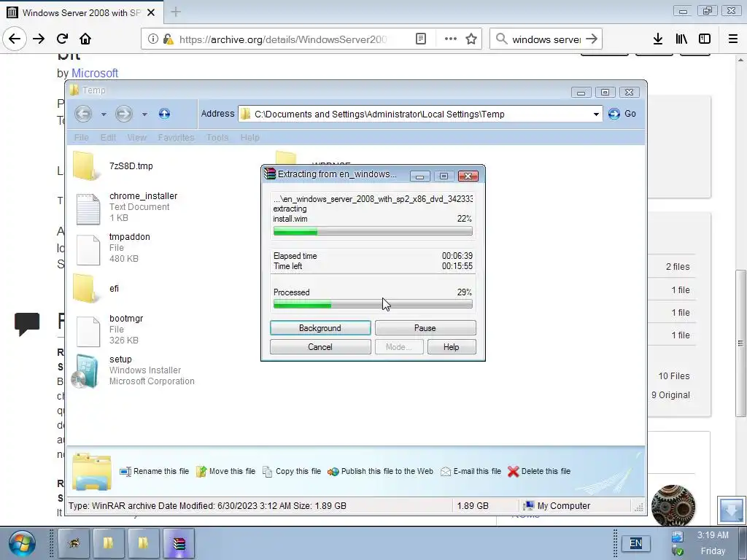The image size is (747, 560).
Task: Go Up one folder in Temp window
Action: [164, 114]
